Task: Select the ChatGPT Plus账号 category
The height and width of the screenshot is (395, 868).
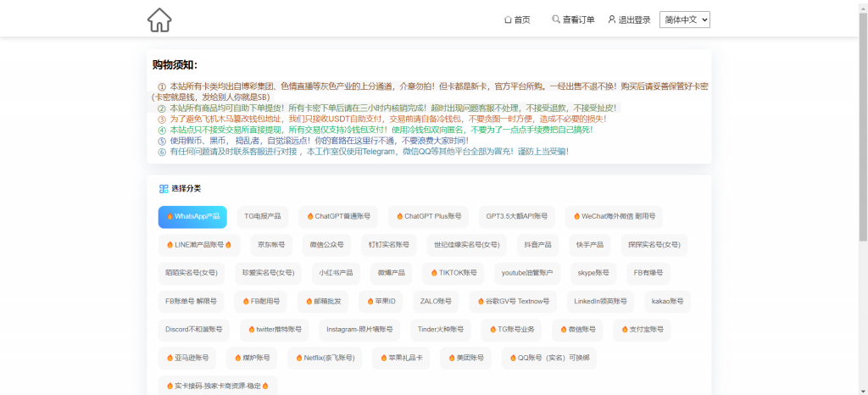Action: coord(428,217)
